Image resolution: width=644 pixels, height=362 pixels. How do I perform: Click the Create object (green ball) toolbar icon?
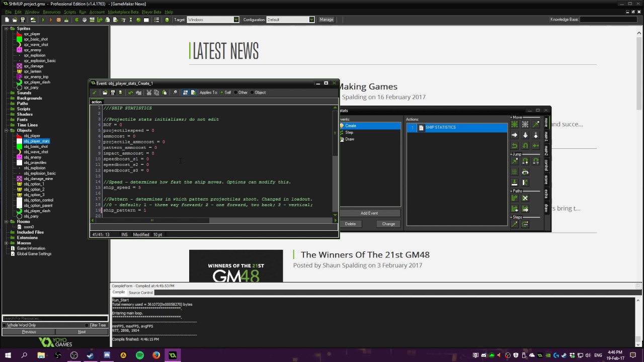click(x=138, y=20)
